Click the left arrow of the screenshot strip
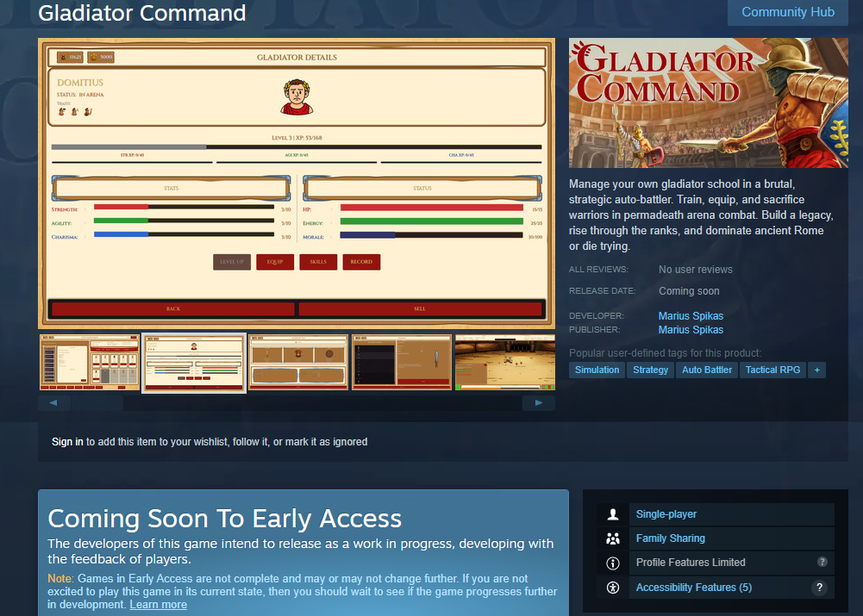The image size is (863, 616). 53,403
